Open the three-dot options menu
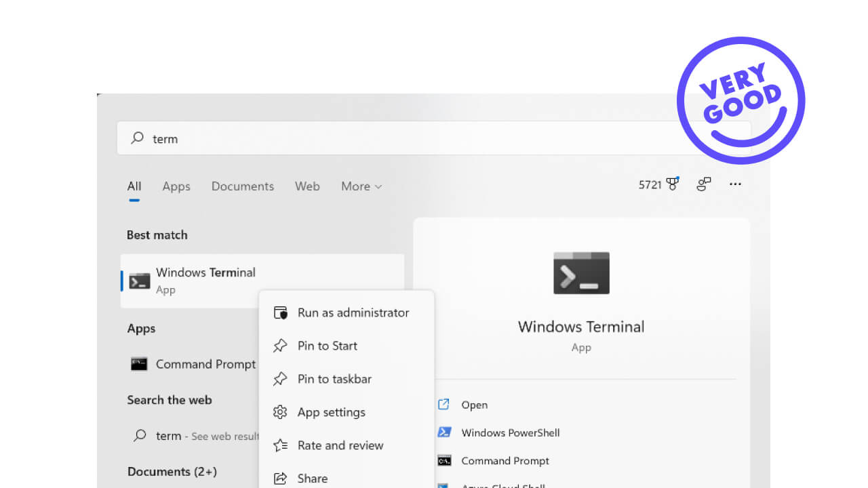Viewport: 868px width, 488px height. coord(735,184)
